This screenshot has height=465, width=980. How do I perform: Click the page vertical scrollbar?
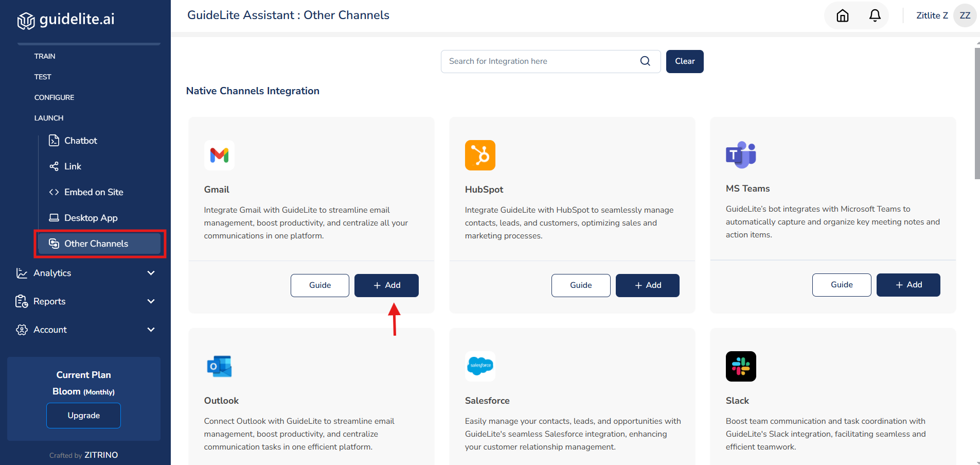point(977,113)
